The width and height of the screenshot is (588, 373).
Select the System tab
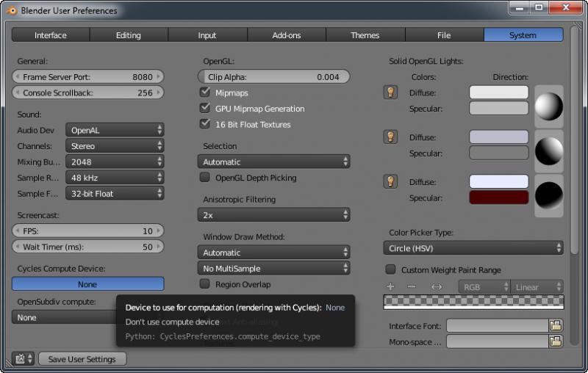(x=523, y=35)
